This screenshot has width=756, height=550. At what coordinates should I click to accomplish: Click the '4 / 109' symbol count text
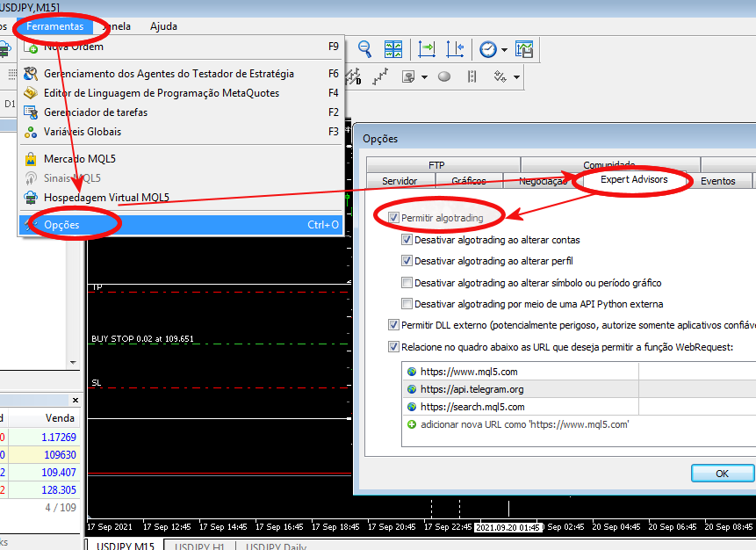61,507
